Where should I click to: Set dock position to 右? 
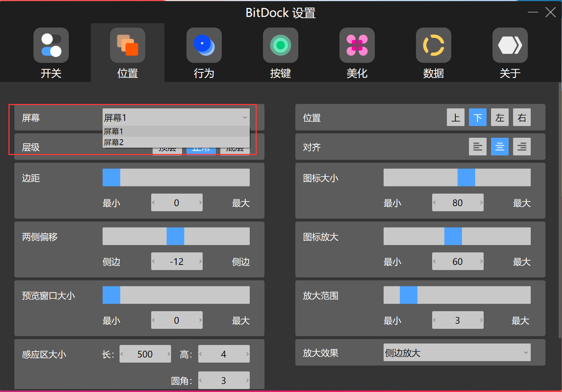(x=522, y=117)
